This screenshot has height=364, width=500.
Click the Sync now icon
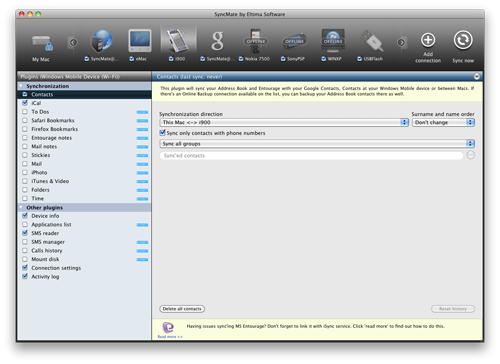coord(463,40)
